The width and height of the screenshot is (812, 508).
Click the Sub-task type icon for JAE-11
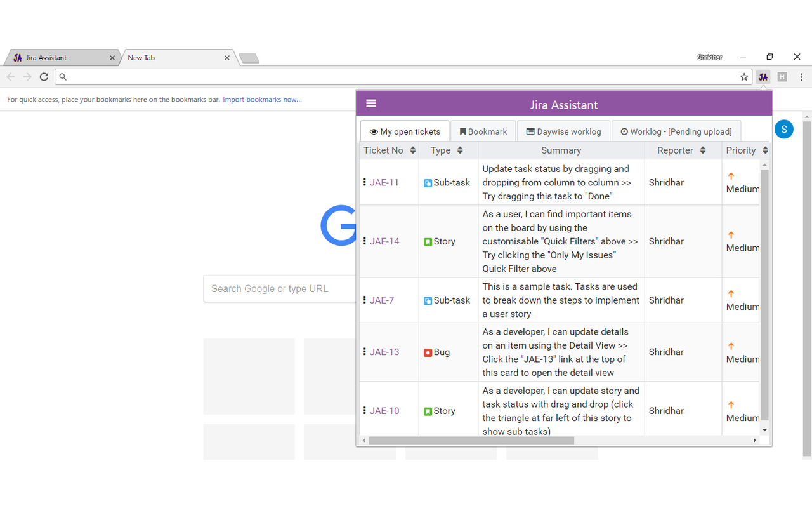pos(428,183)
